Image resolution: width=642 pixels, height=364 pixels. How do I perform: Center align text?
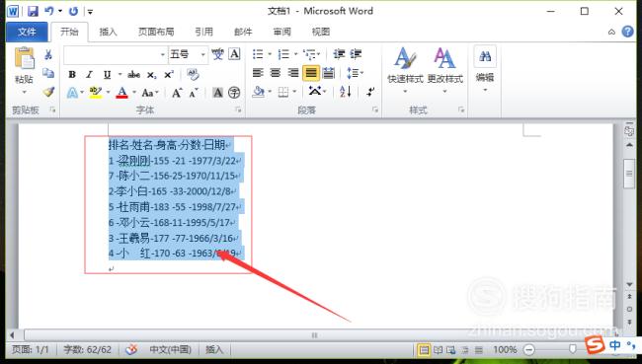(276, 73)
